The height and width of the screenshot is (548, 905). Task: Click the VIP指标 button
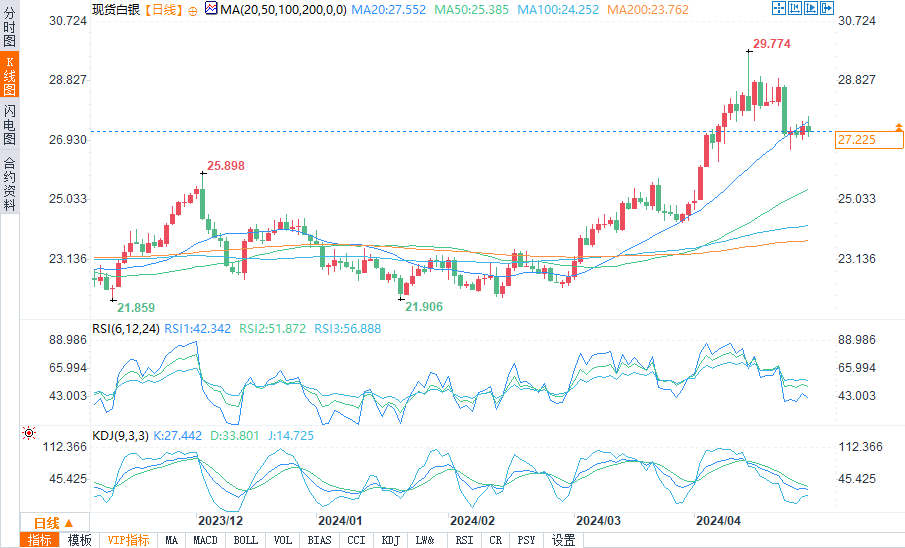(x=128, y=540)
